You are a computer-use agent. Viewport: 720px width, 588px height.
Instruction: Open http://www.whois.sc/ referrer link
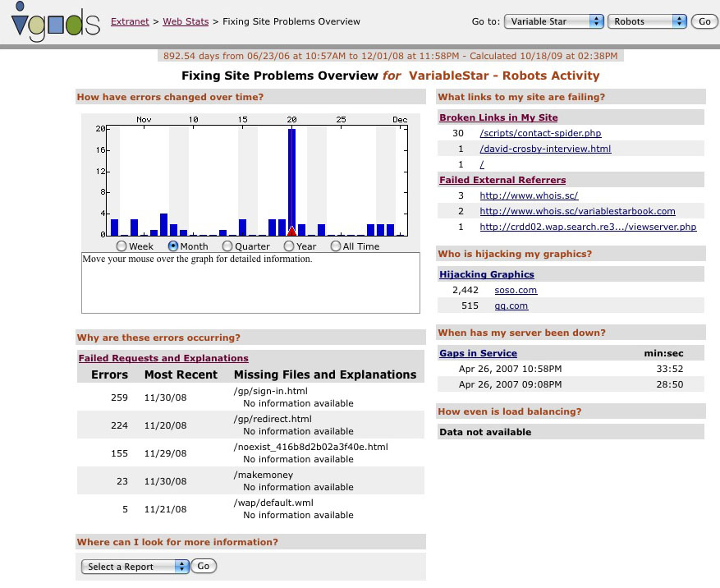pyautogui.click(x=529, y=195)
